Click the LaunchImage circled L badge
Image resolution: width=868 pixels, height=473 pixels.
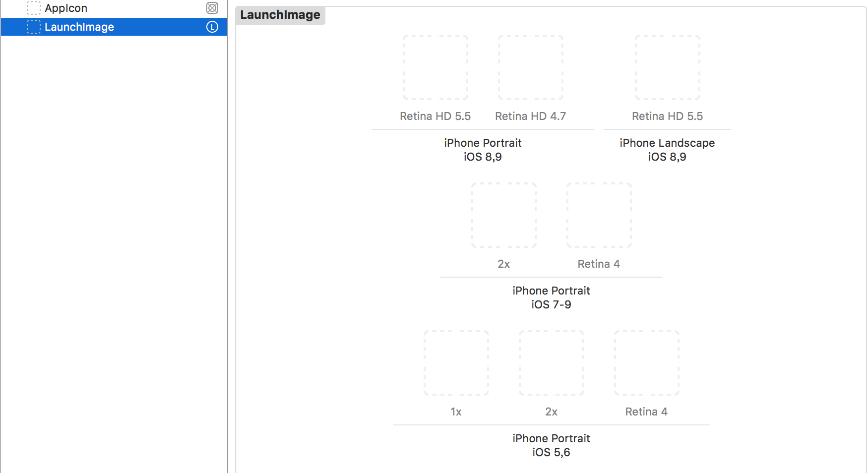(x=212, y=27)
